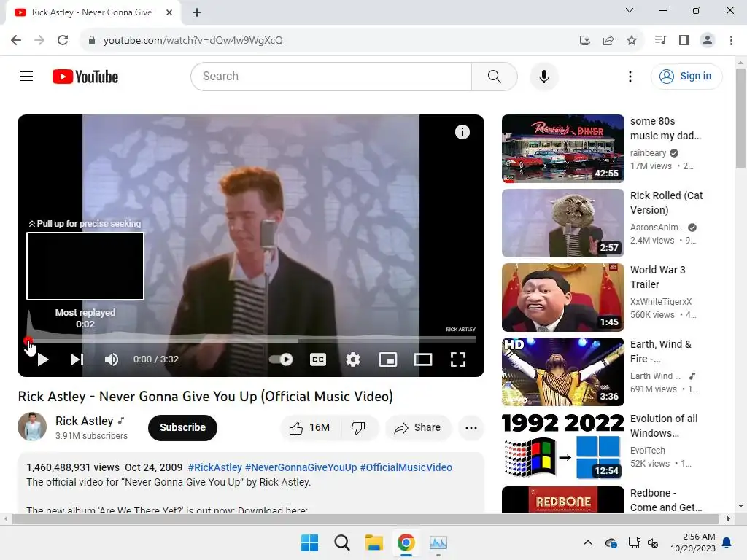Viewport: 747px width, 560px height.
Task: Click AaronsAnim... channel name
Action: tap(657, 227)
